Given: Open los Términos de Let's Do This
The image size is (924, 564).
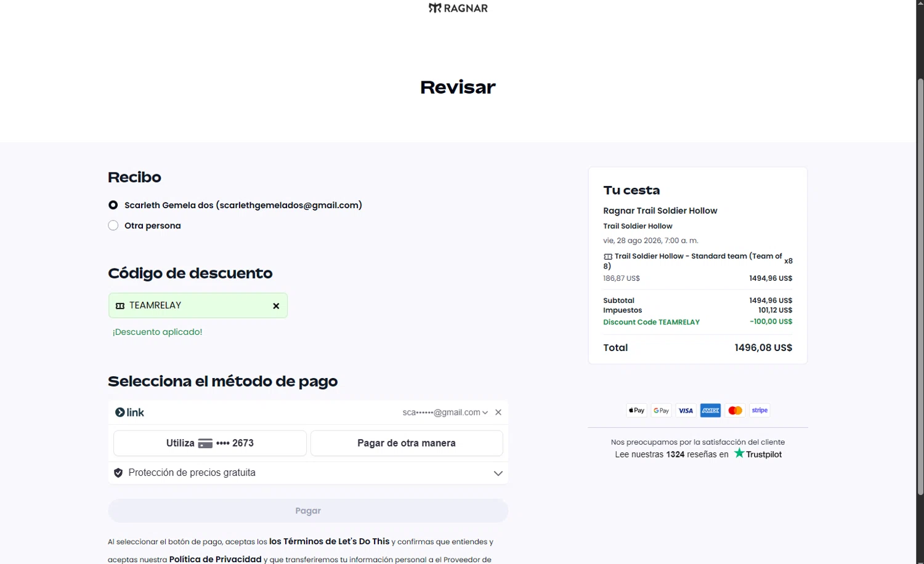Looking at the screenshot, I should [x=330, y=542].
